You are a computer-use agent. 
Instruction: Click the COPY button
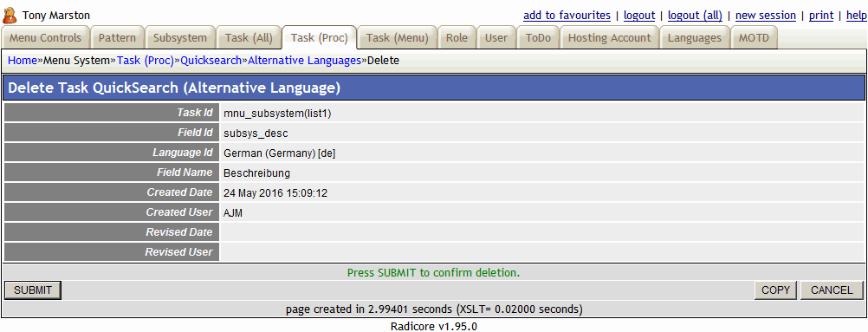[775, 290]
